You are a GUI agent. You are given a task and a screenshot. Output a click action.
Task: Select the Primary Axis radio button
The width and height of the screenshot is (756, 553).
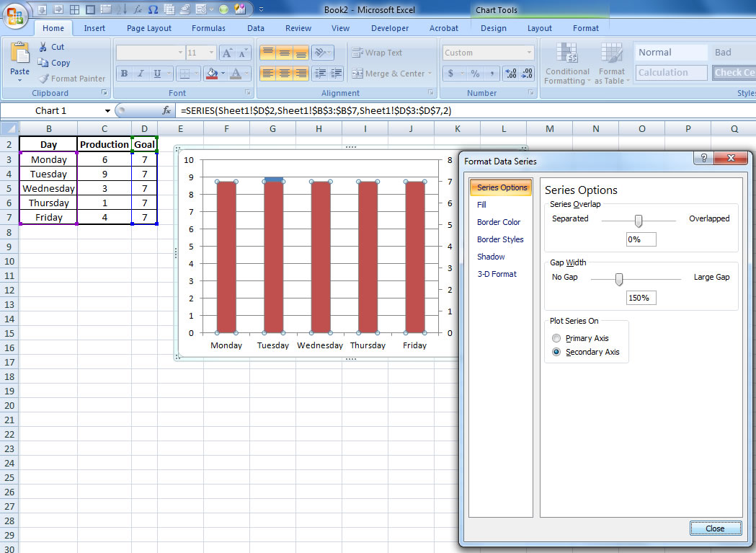click(556, 338)
